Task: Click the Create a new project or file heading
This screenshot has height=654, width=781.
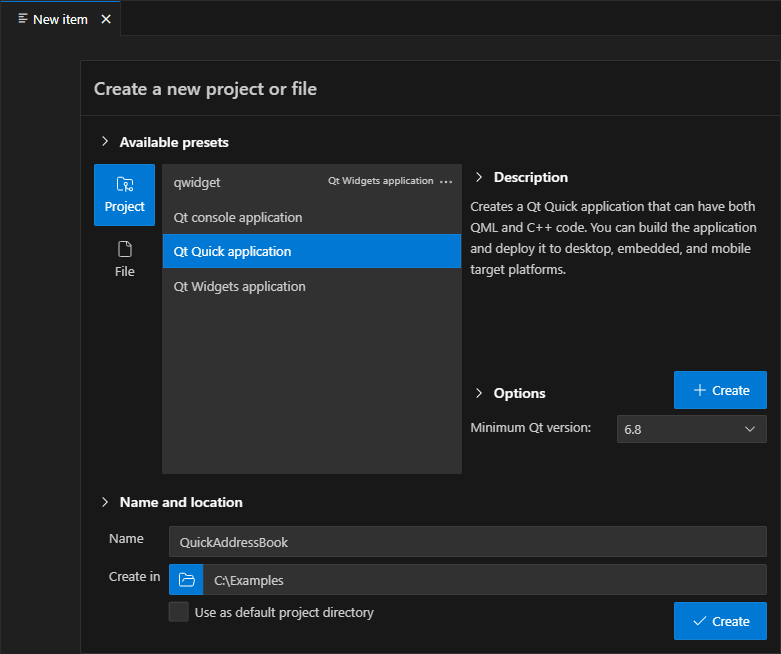Action: pos(205,89)
